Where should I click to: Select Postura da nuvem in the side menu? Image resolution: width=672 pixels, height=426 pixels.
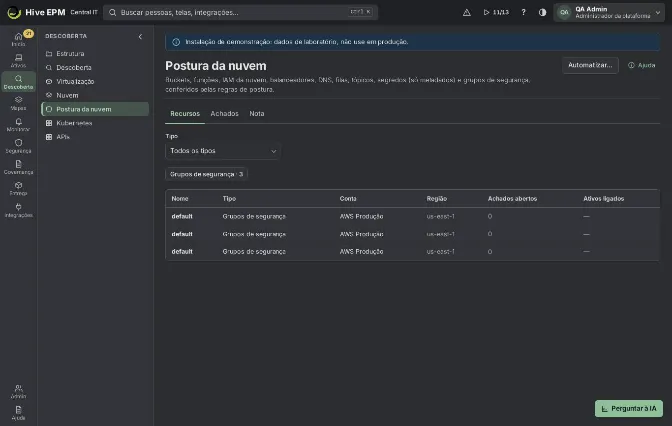pyautogui.click(x=95, y=109)
